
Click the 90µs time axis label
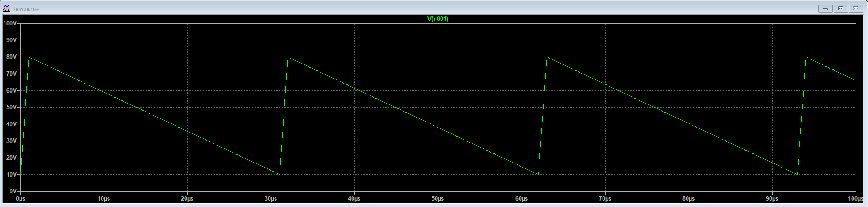click(772, 199)
